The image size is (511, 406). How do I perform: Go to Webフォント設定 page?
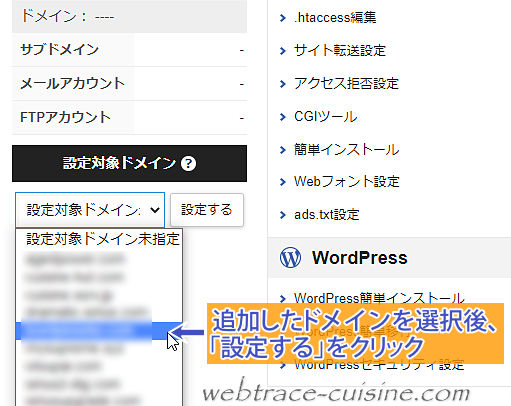347,182
